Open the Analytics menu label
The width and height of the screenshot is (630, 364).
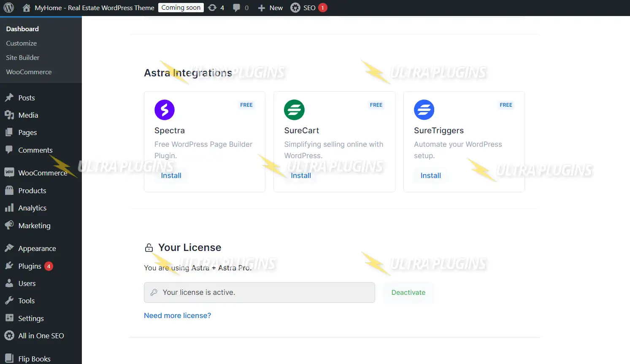pyautogui.click(x=32, y=208)
